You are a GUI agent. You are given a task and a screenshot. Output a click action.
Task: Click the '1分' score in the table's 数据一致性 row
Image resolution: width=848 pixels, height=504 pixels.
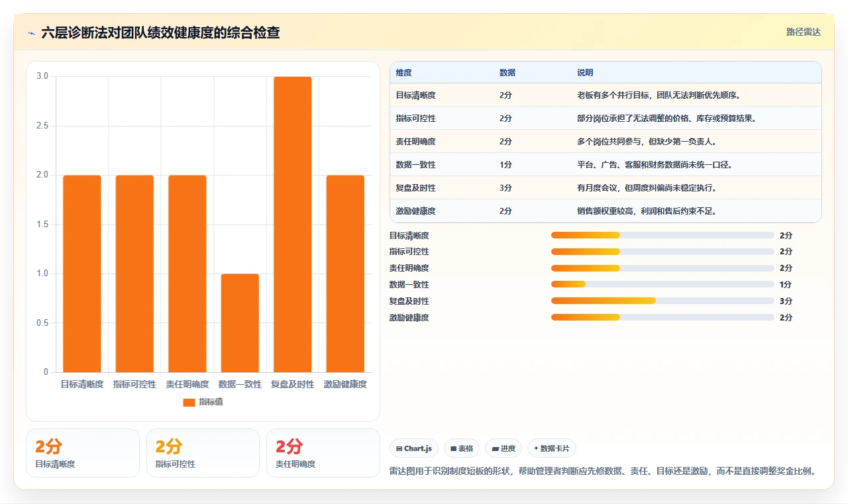point(505,165)
